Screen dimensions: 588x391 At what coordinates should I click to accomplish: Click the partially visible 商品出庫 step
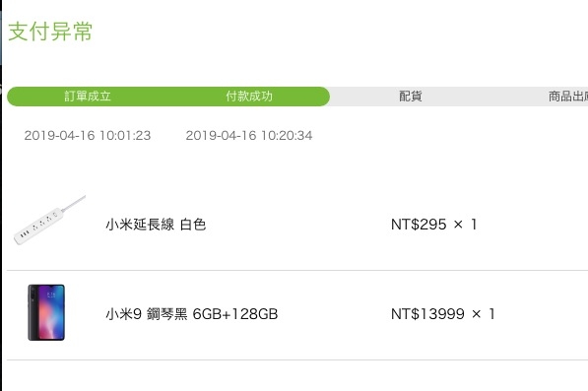tap(567, 97)
